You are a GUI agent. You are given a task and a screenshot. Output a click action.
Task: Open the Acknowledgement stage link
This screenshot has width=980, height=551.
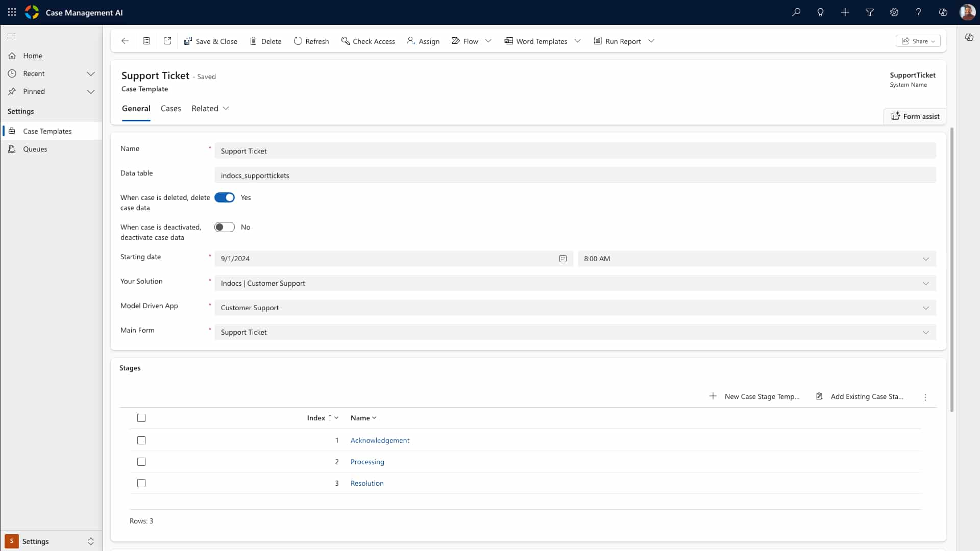coord(380,440)
